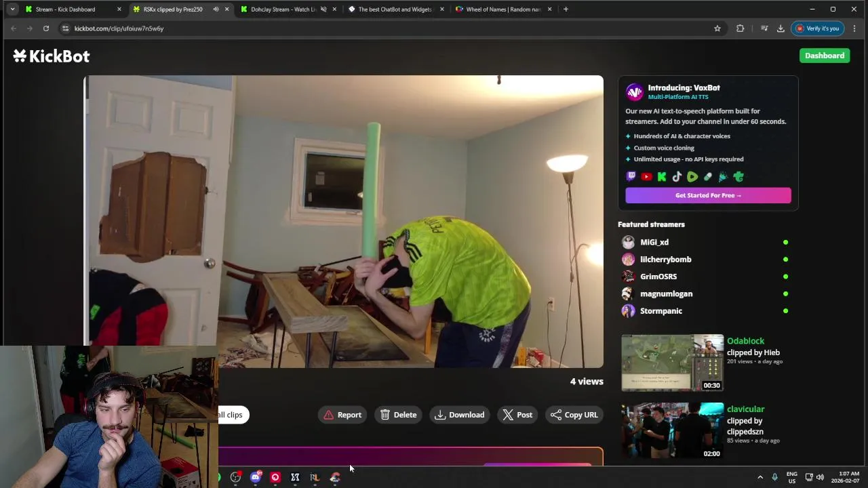Open the site information icon in address bar

(x=65, y=28)
